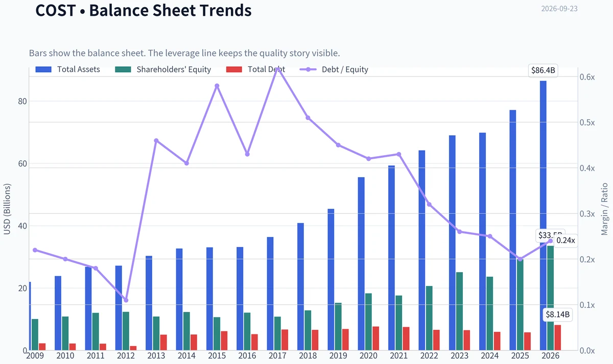
Task: Click the 0.3x ratio axis tick
Action: (587, 214)
